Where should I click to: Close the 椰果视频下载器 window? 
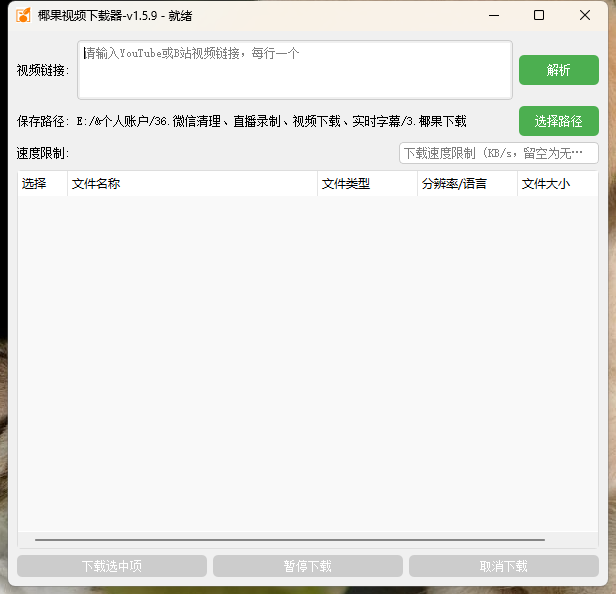pyautogui.click(x=585, y=15)
